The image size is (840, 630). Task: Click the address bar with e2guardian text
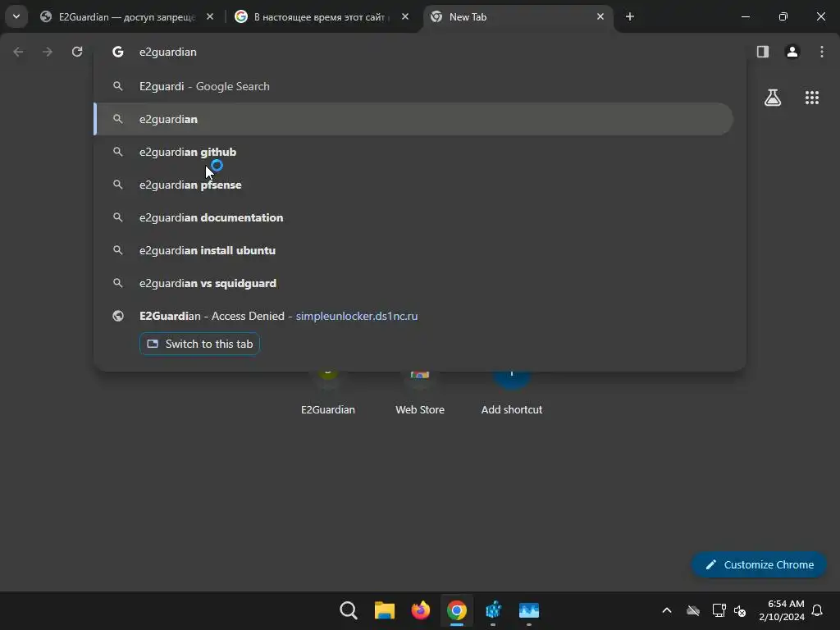pos(419,52)
